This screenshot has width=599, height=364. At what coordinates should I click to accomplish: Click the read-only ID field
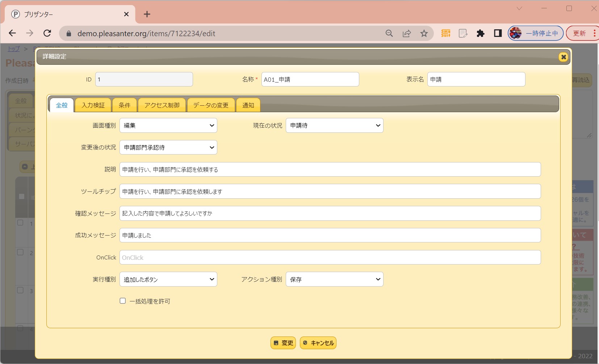[x=144, y=79]
